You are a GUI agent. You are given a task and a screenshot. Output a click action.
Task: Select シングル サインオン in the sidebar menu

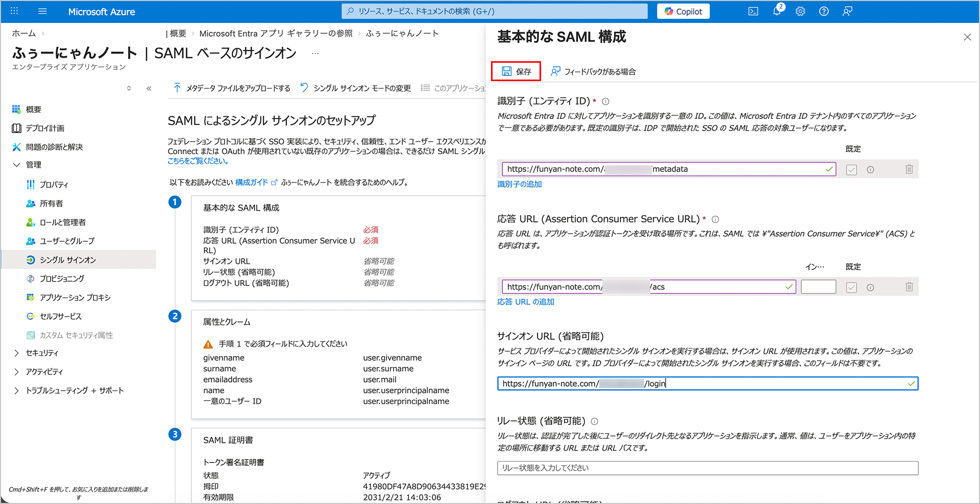coord(67,260)
